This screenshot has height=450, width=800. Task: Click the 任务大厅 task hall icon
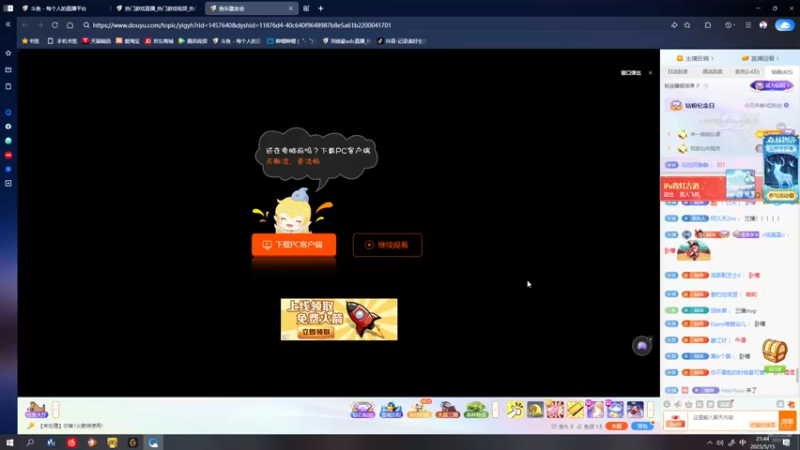pyautogui.click(x=36, y=409)
